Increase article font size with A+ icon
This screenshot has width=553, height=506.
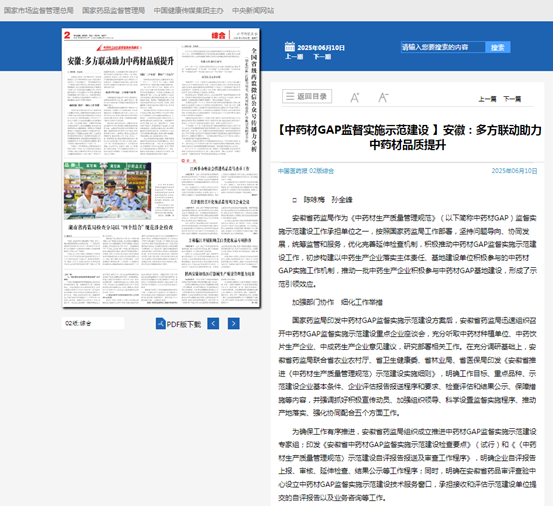(354, 97)
